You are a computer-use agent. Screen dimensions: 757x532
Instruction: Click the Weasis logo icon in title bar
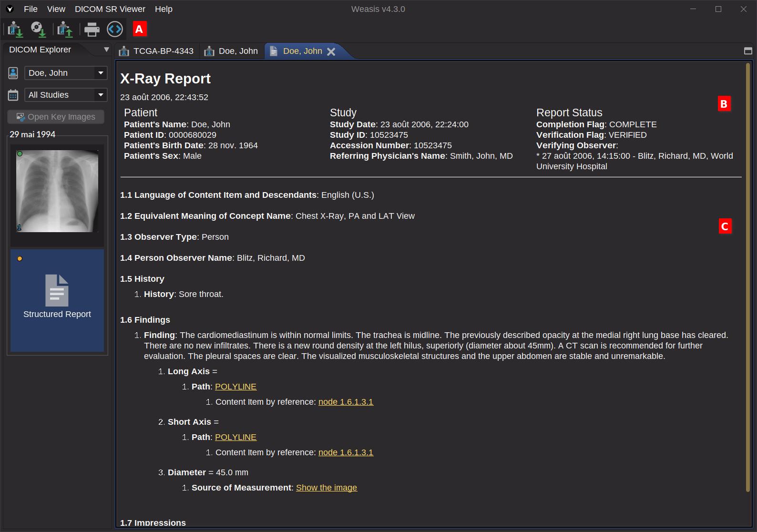point(10,9)
